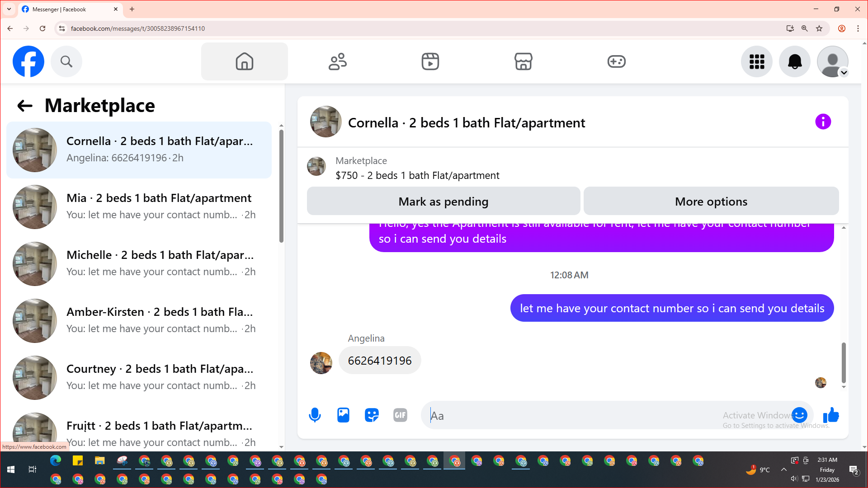The image size is (868, 488).
Task: Install the app via address bar icon
Action: point(790,28)
